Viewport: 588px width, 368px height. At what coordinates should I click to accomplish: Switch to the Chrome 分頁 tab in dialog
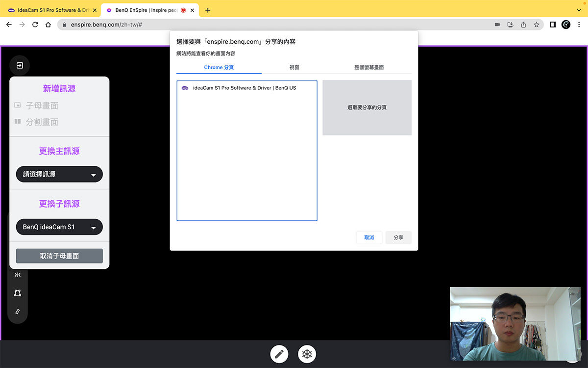219,67
